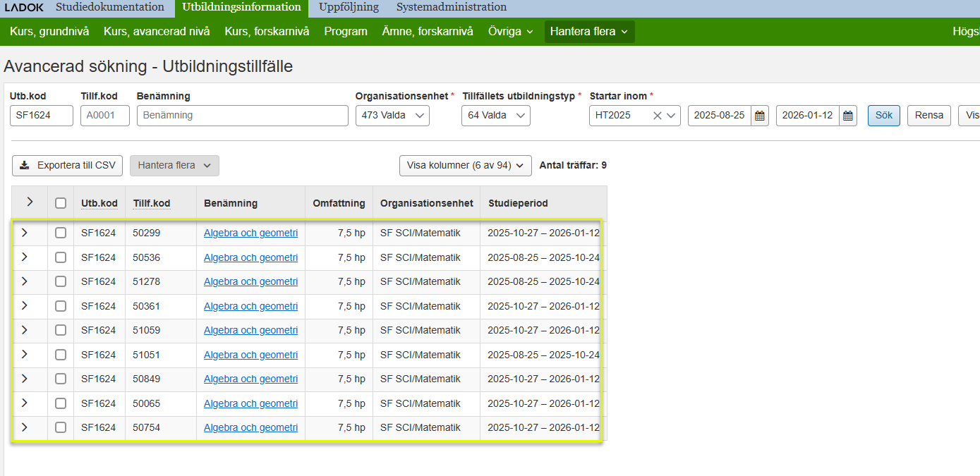The height and width of the screenshot is (476, 980).
Task: Select the checkbox for row 50754
Action: pyautogui.click(x=61, y=427)
